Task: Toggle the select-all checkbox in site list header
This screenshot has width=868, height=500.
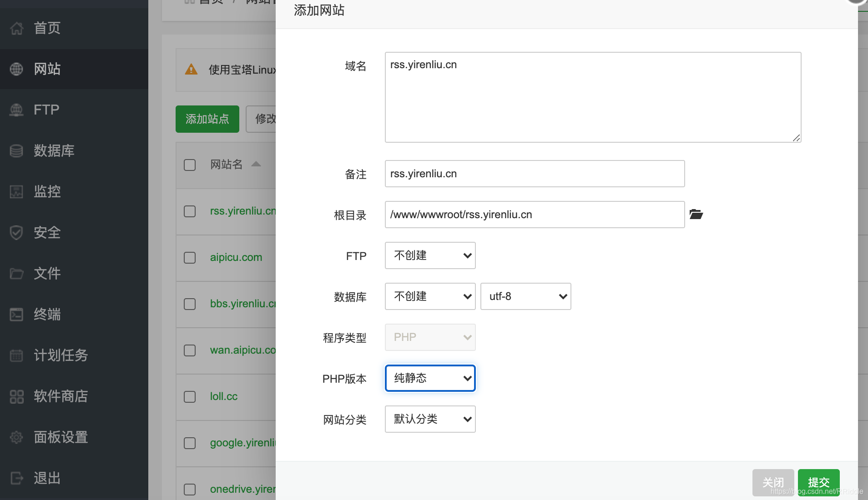Action: [189, 165]
